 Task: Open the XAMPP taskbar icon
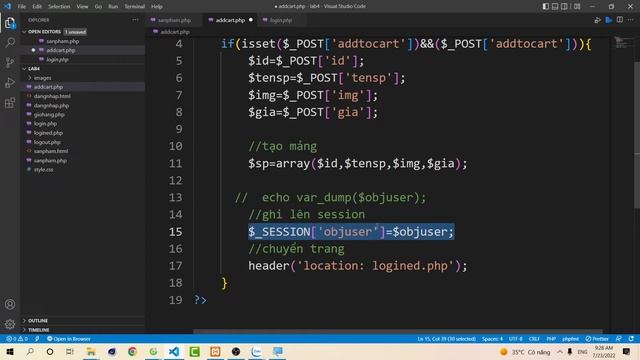point(215,351)
